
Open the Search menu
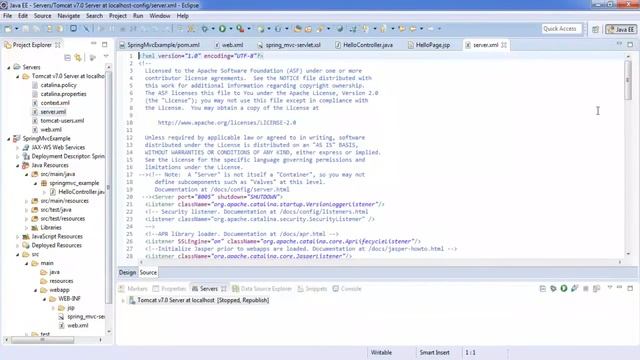(94, 16)
